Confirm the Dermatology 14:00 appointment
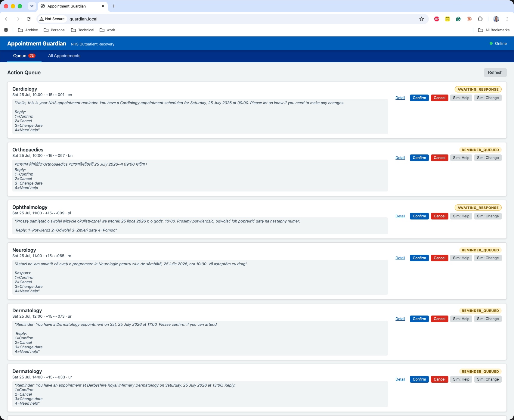This screenshot has height=420, width=514. (419, 379)
